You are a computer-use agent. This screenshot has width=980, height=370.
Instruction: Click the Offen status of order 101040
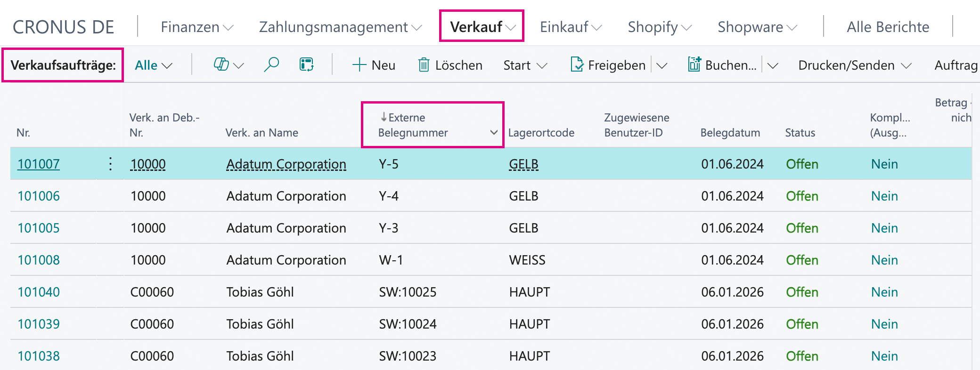point(802,292)
